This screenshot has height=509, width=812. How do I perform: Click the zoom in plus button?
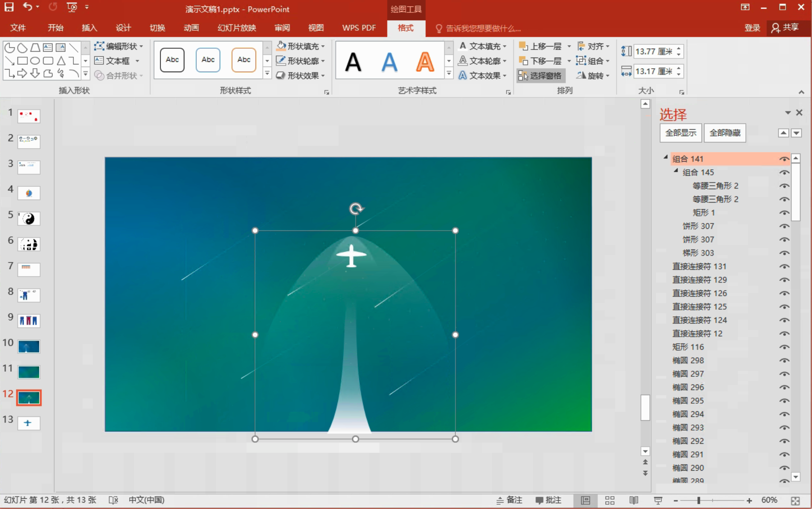click(x=749, y=500)
